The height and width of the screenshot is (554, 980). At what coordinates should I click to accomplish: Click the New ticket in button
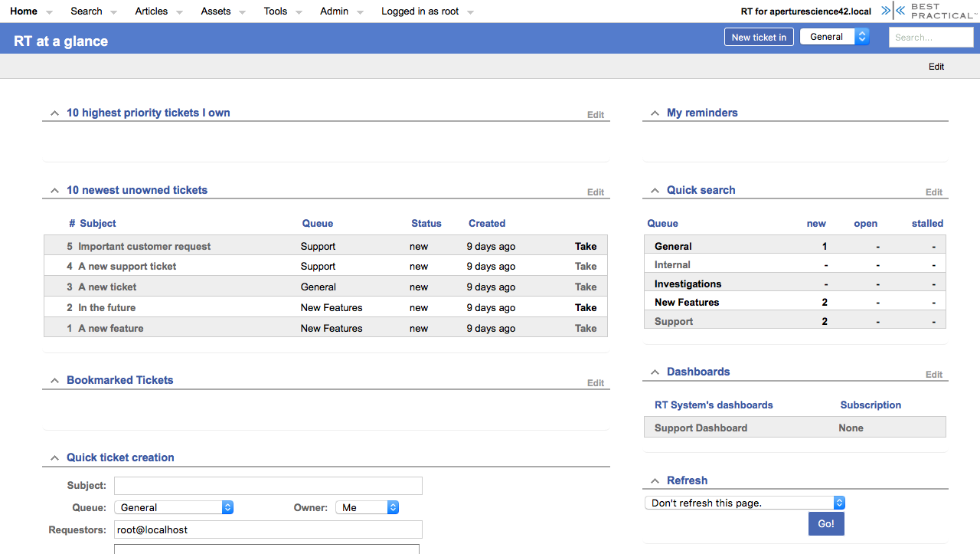pyautogui.click(x=759, y=37)
